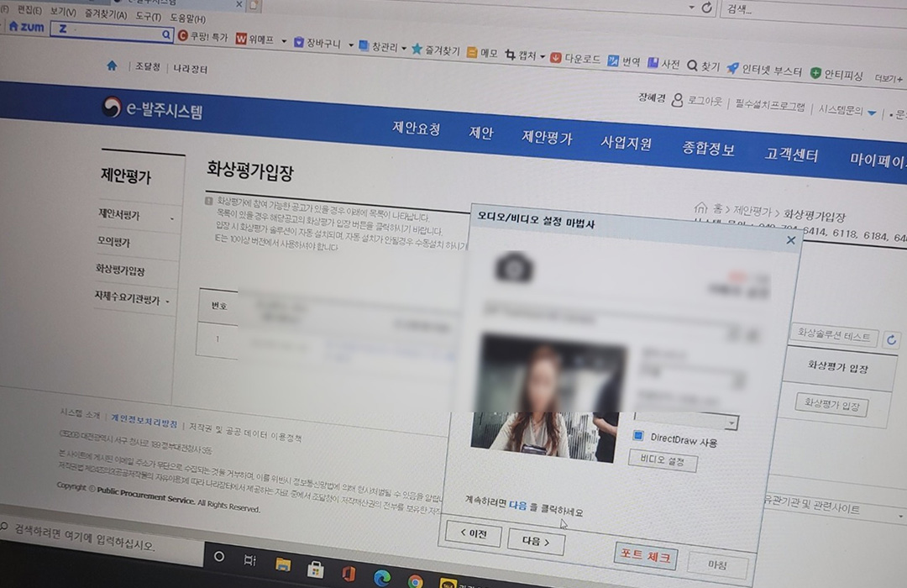Image resolution: width=907 pixels, height=588 pixels.
Task: Open the 도움말(H) menu
Action: coord(188,18)
